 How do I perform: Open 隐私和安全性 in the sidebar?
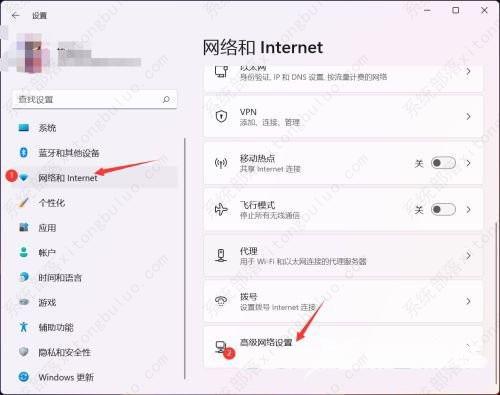pos(95,352)
